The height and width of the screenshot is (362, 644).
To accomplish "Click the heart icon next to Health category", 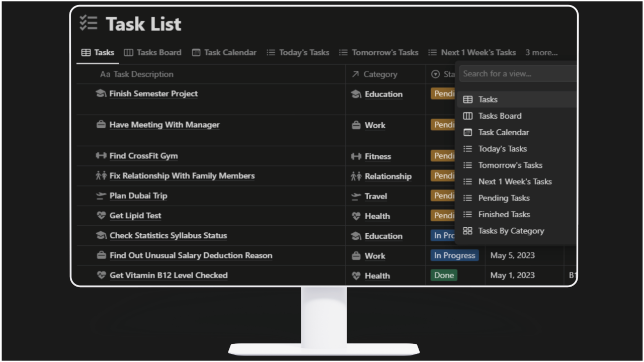I will coord(356,216).
